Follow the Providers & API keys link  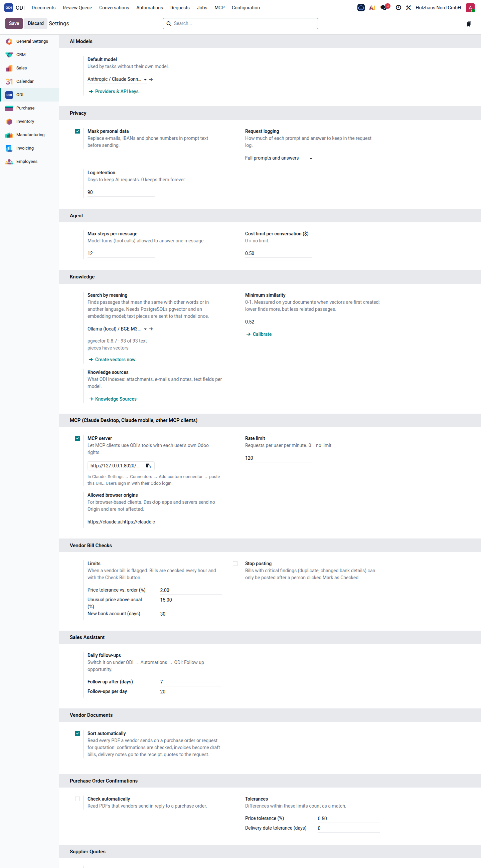click(x=114, y=91)
